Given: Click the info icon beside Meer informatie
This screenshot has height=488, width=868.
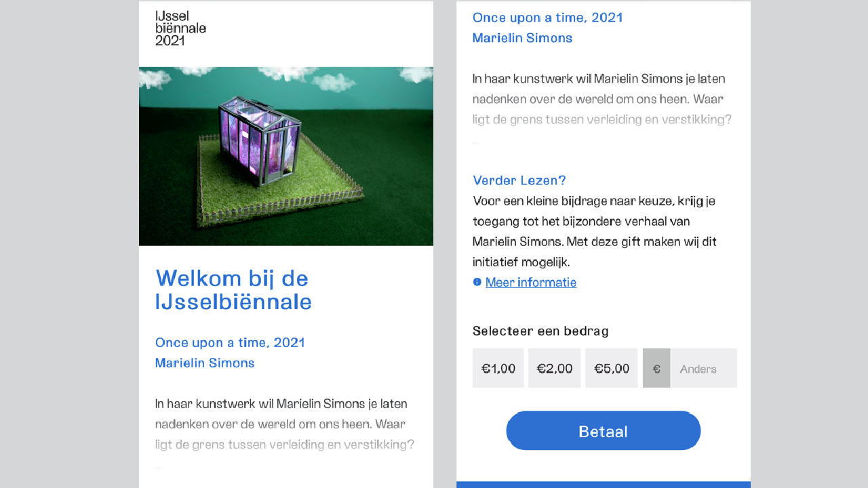Looking at the screenshot, I should tap(477, 282).
